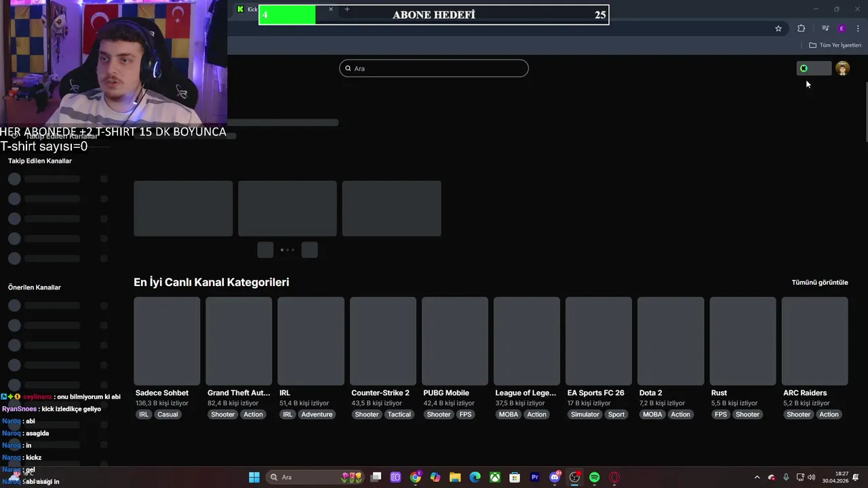Click the ARC Raiders thumbnail placeholder
Screen dimensions: 868x488
815,341
